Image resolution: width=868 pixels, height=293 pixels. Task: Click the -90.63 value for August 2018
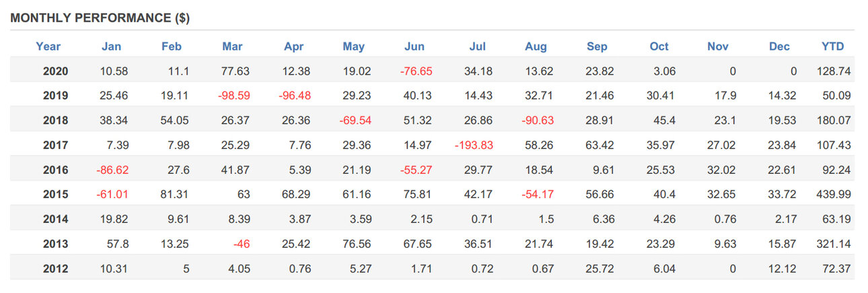click(538, 121)
